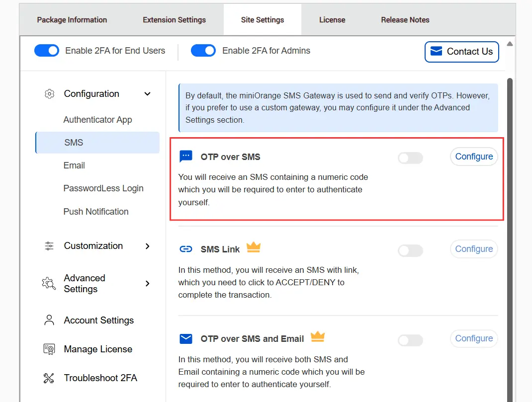Expand the Customization section arrow
532x402 pixels.
point(147,246)
